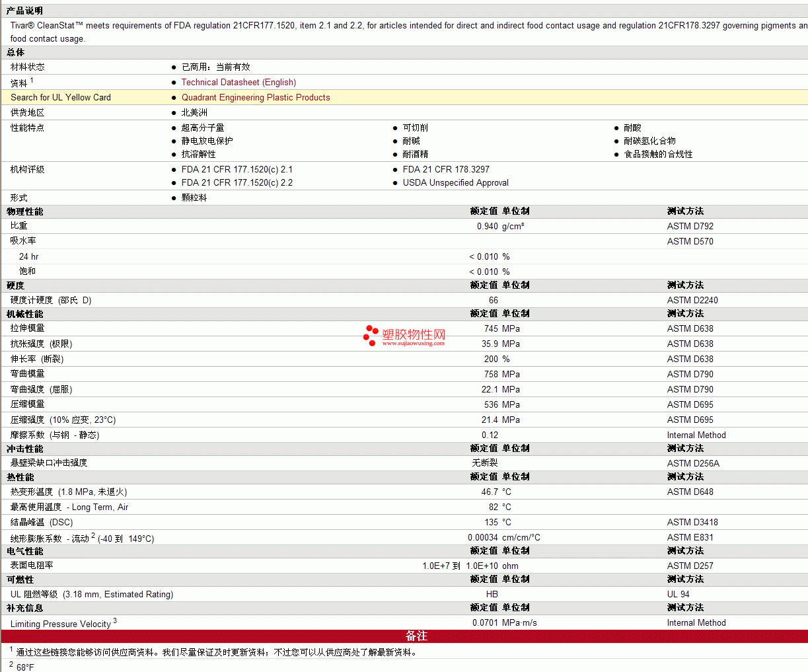This screenshot has height=672, width=808.
Task: Select the 静电放电保护 feature entry
Action: pyautogui.click(x=207, y=141)
